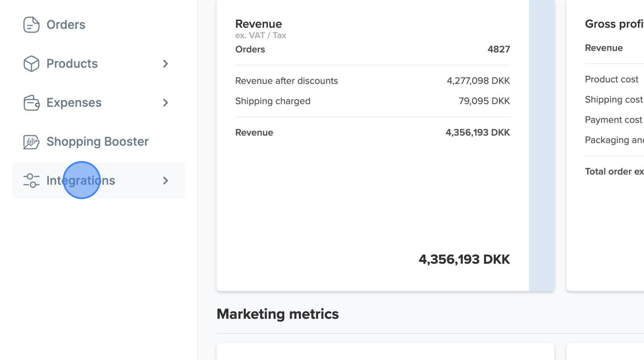Select Shopping Booster in the sidebar
This screenshot has height=360, width=644.
point(97,141)
